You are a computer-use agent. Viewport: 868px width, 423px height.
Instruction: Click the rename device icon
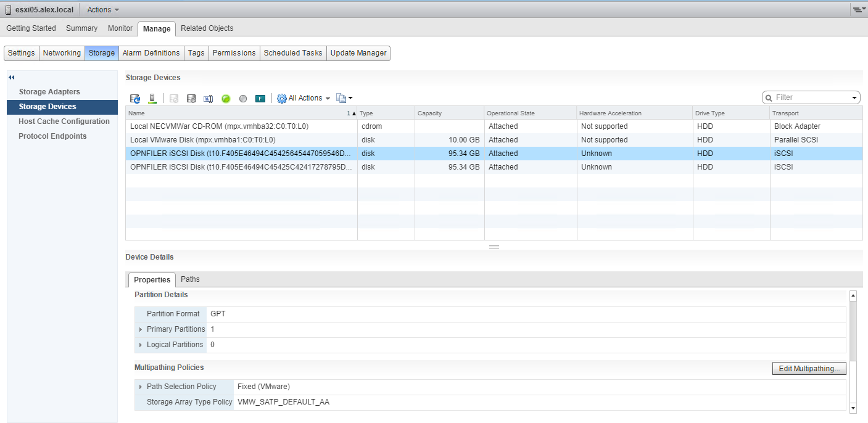point(208,99)
